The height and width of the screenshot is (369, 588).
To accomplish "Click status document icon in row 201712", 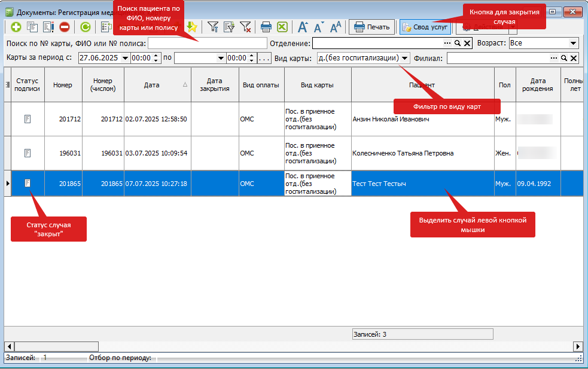I will point(28,119).
